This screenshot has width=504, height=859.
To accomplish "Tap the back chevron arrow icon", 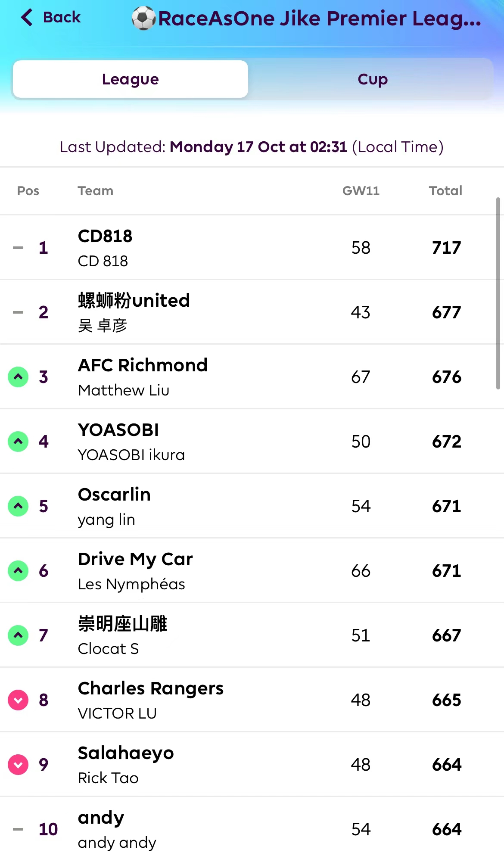I will tap(27, 17).
